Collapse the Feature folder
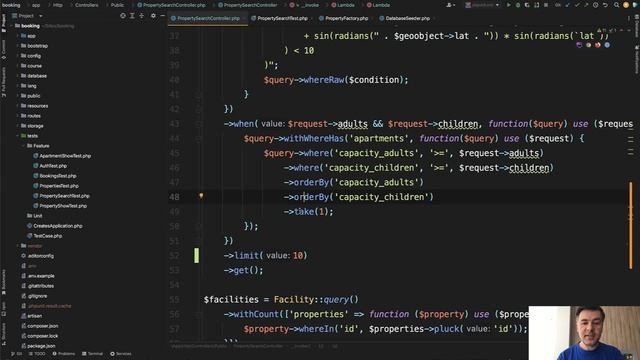This screenshot has height=360, width=640. (23, 146)
